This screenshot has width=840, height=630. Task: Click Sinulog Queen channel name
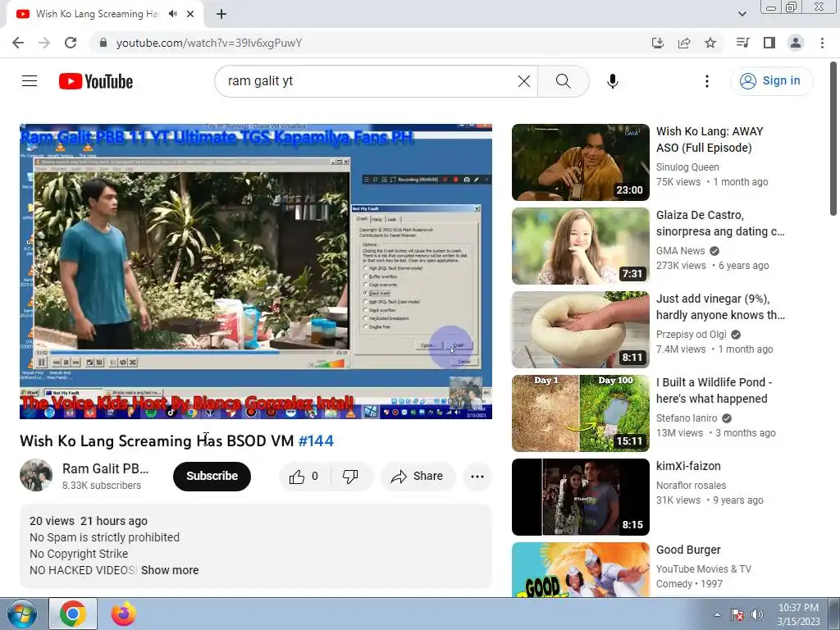[687, 167]
